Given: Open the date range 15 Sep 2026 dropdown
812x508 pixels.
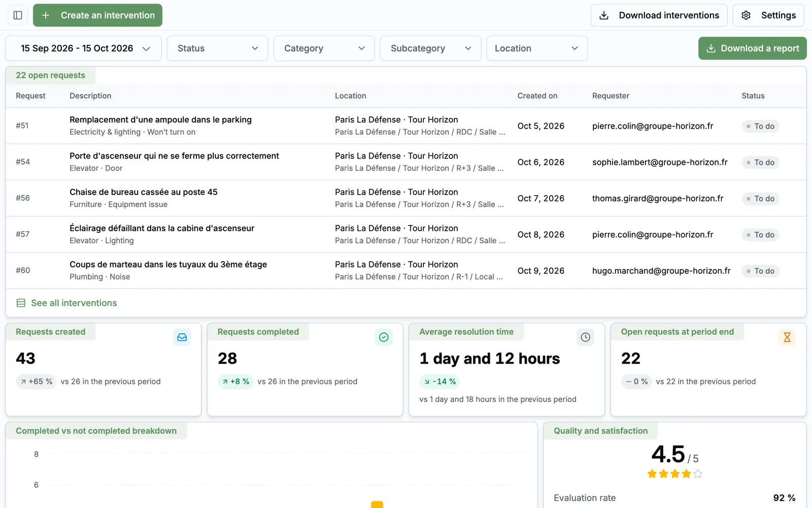Looking at the screenshot, I should click(x=83, y=48).
